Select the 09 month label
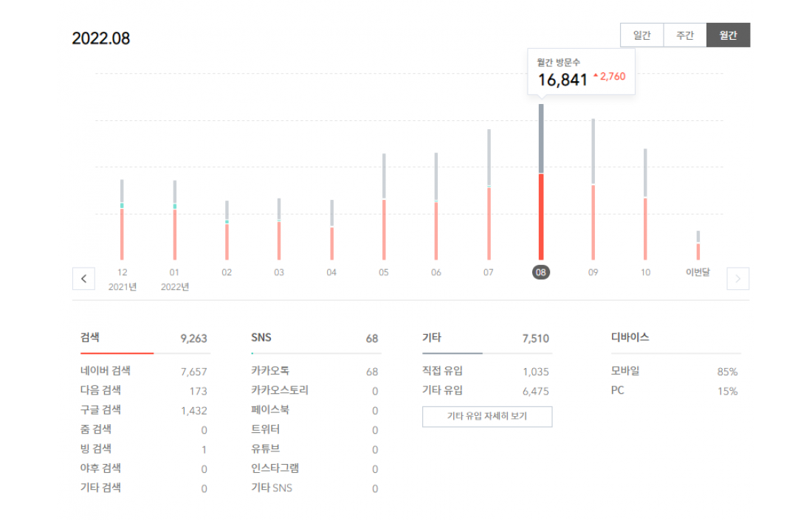This screenshot has height=520, width=812. 593,272
